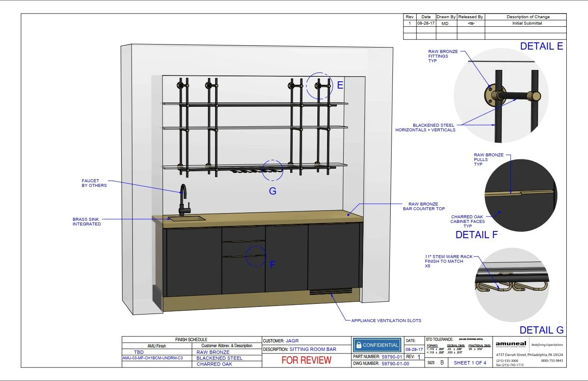Click the address '4737 Darrah Street, Philadelphia'
Viewport: 588px width, 381px height.
coord(529,355)
